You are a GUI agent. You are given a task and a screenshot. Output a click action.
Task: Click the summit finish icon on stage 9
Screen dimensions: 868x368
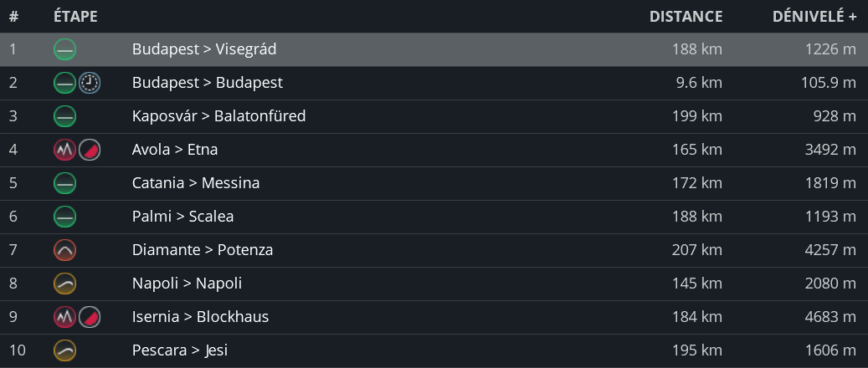[x=90, y=317]
